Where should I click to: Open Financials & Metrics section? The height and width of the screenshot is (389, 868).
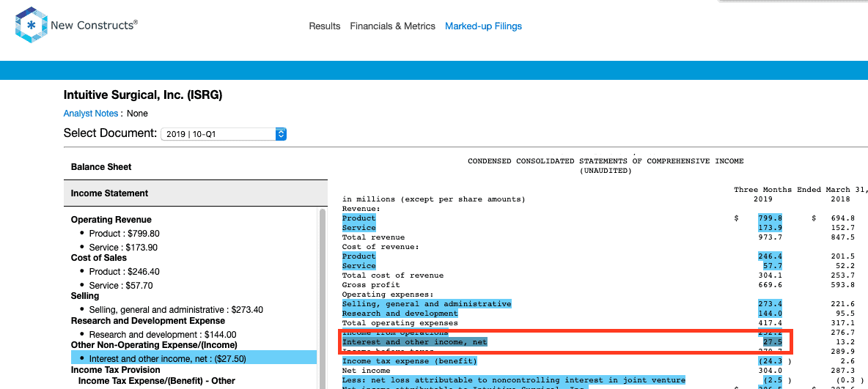[392, 26]
